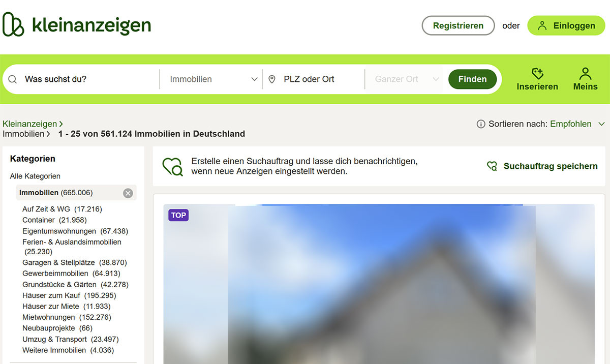Image resolution: width=610 pixels, height=364 pixels.
Task: Click the magnifier search icon
Action: tap(12, 79)
